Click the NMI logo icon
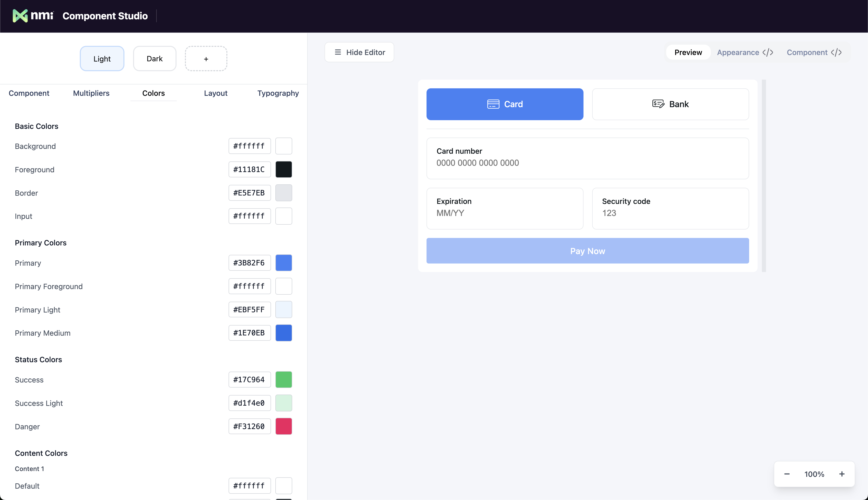The height and width of the screenshot is (500, 868). (20, 16)
